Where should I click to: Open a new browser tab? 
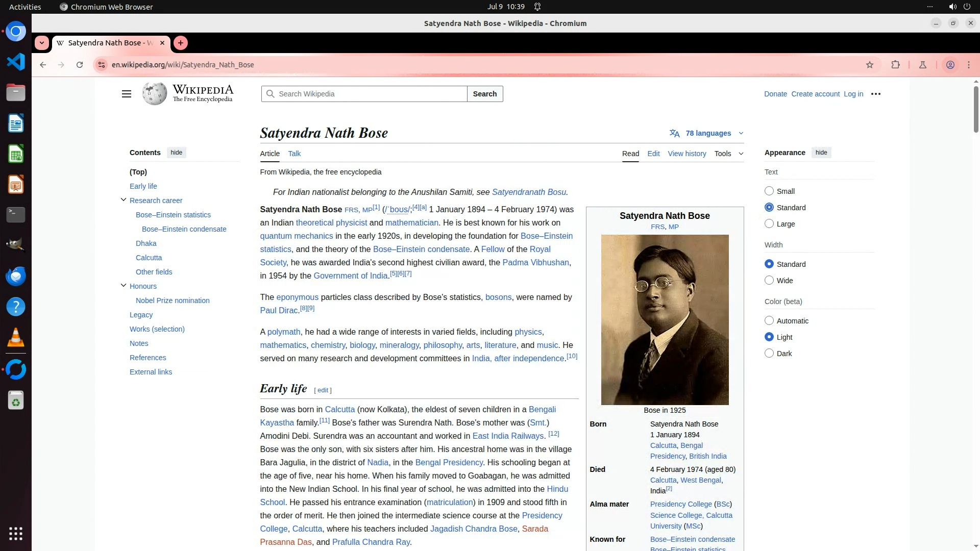(x=181, y=43)
